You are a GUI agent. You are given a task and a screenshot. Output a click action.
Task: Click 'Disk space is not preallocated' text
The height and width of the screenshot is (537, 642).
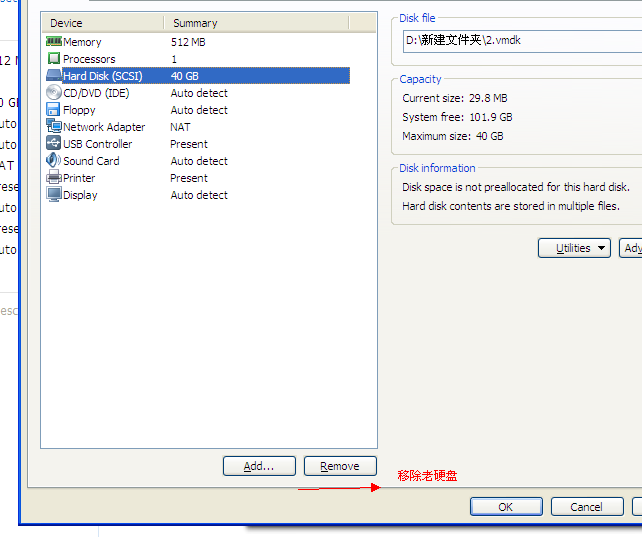click(x=516, y=187)
